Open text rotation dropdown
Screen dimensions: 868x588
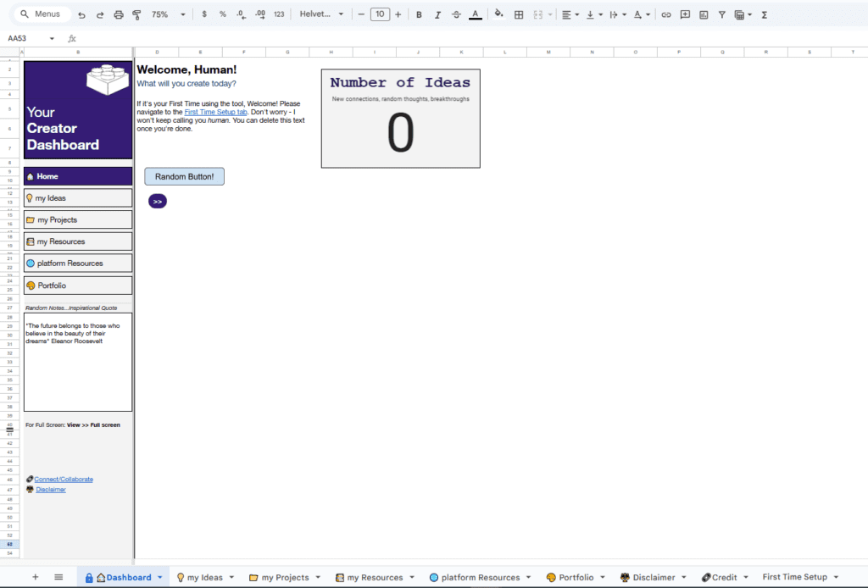[x=642, y=15]
